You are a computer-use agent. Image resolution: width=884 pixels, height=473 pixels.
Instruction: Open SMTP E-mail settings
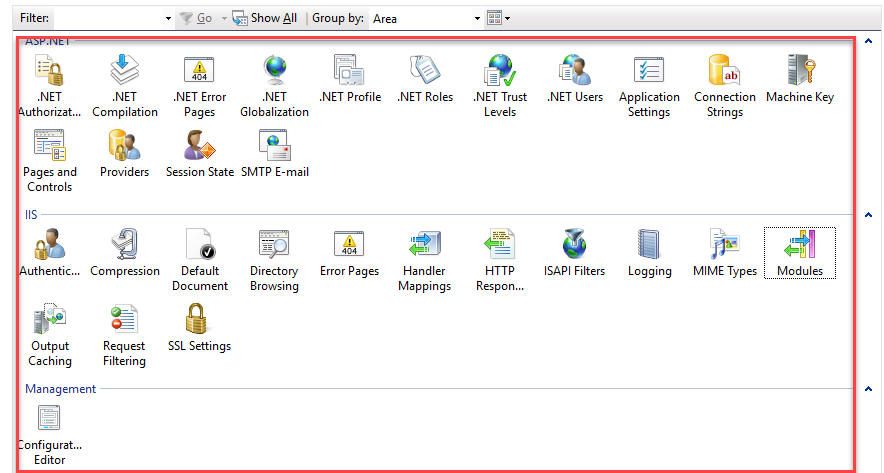tap(275, 154)
